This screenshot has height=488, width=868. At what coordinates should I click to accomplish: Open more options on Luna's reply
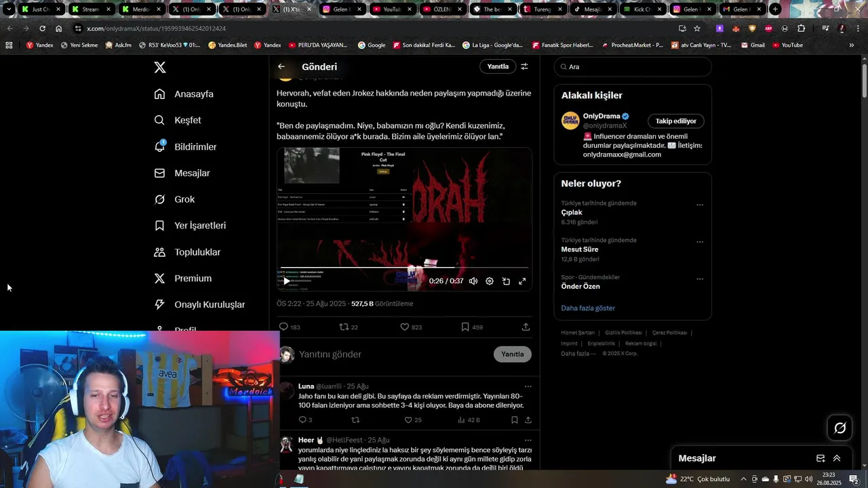[x=528, y=386]
